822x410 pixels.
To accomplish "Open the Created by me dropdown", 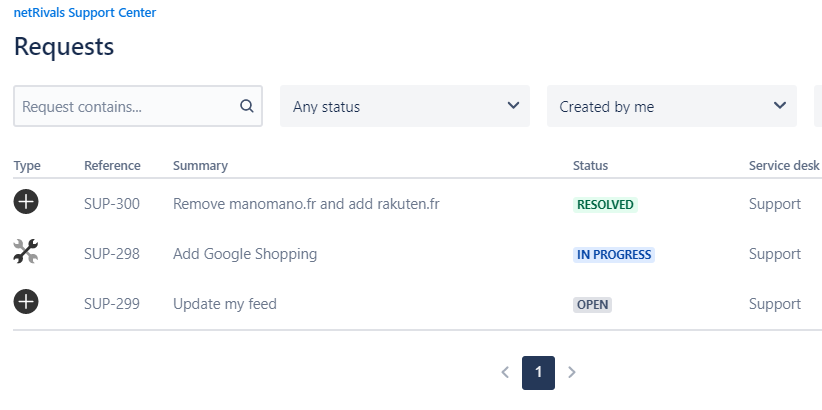I will (672, 106).
